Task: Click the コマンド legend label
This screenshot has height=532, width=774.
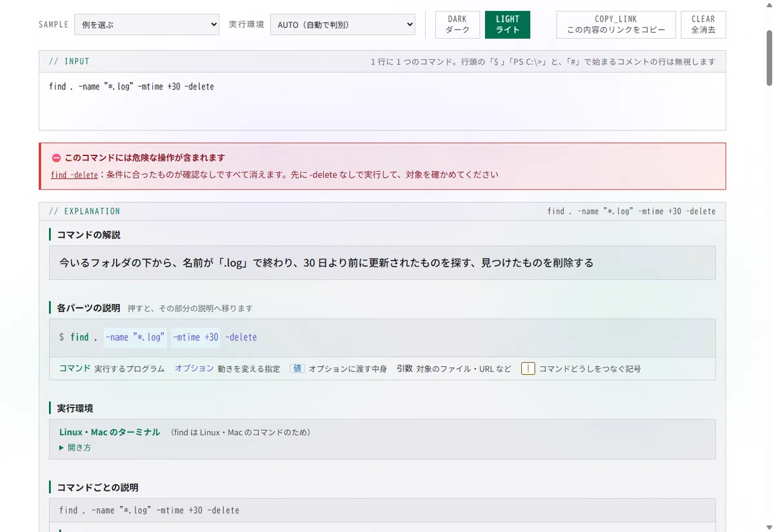Action: pyautogui.click(x=75, y=369)
